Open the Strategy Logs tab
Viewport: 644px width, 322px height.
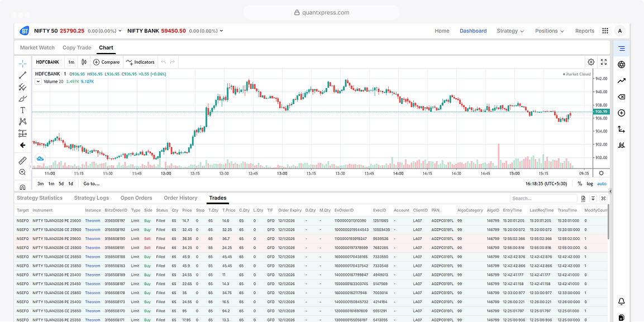[92, 198]
